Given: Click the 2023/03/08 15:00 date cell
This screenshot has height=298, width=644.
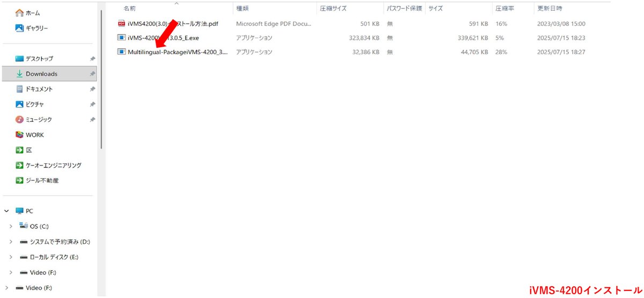Looking at the screenshot, I should click(x=561, y=24).
